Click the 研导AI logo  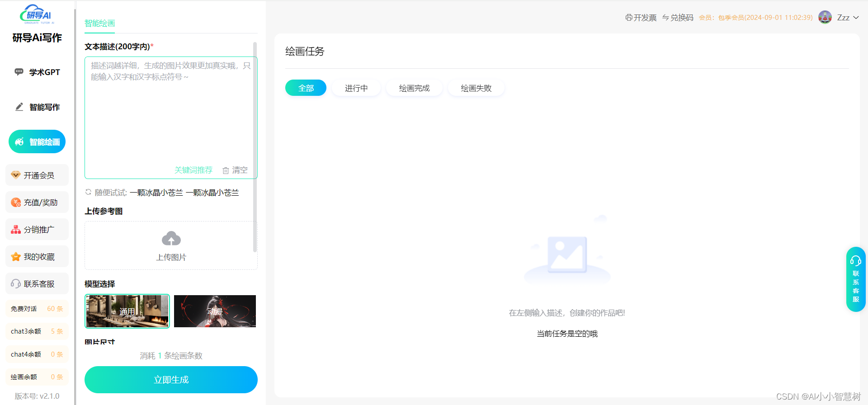37,14
